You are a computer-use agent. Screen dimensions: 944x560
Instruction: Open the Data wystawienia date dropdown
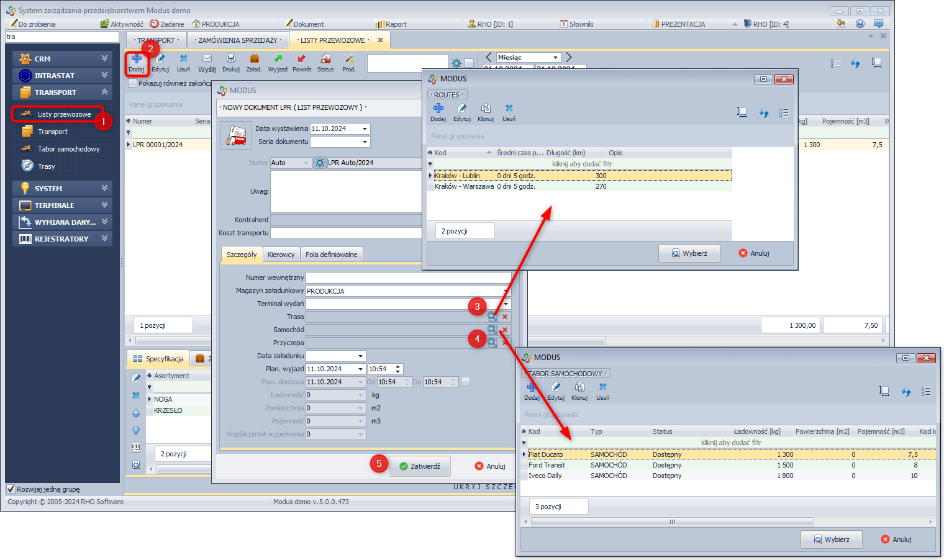[365, 129]
